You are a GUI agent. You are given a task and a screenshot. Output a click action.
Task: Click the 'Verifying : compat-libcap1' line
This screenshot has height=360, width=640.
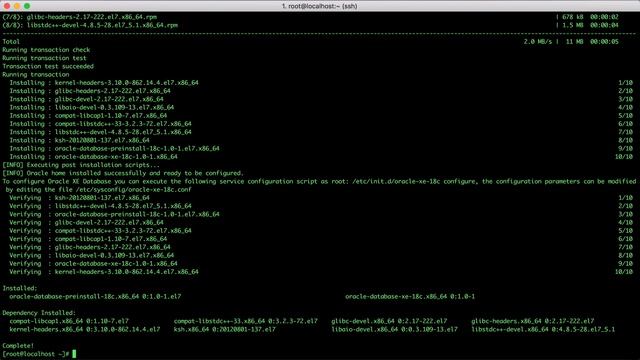(88, 239)
